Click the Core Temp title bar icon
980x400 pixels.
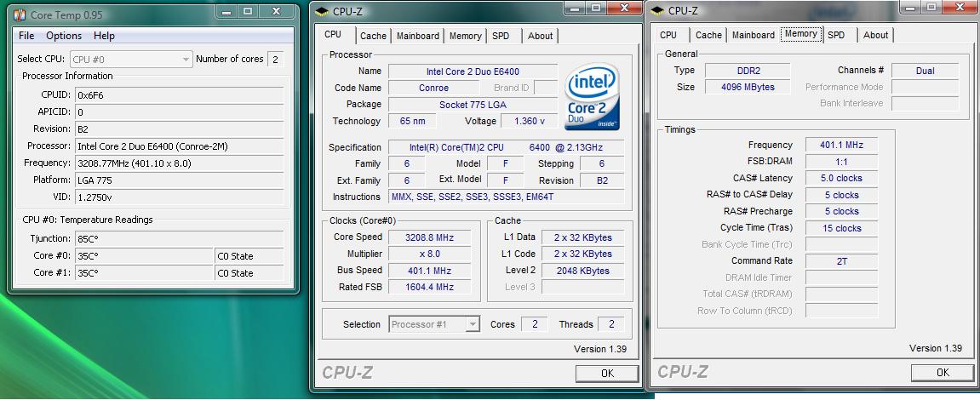20,14
